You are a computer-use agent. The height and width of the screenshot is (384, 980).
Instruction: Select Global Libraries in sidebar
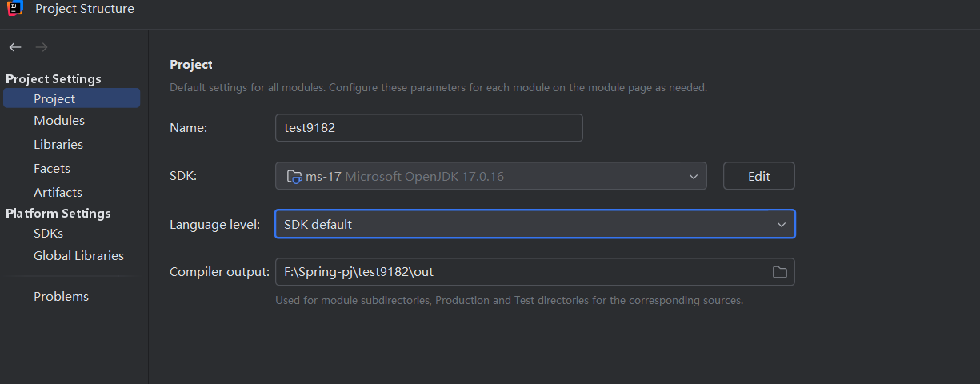pyautogui.click(x=78, y=255)
